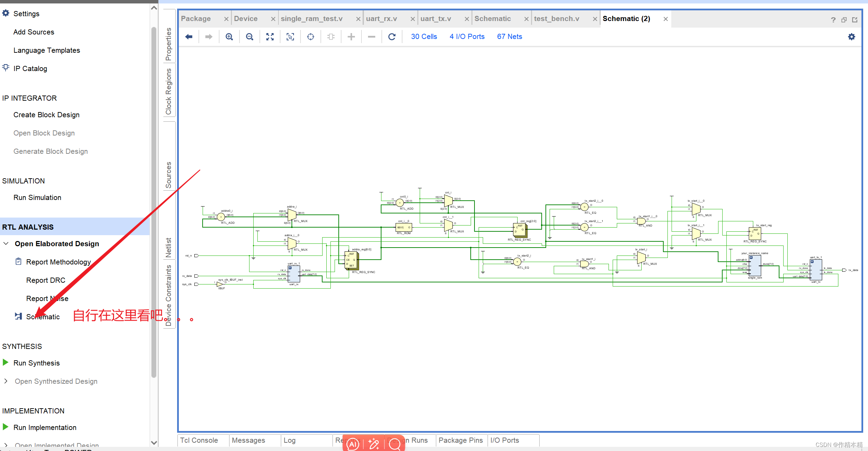
Task: Open schematic settings gear icon
Action: (x=851, y=37)
